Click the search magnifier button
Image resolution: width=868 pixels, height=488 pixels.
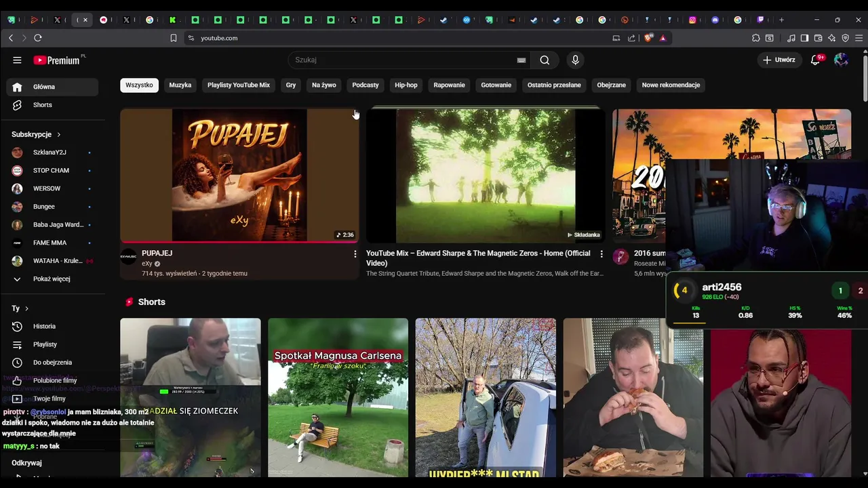coord(545,60)
